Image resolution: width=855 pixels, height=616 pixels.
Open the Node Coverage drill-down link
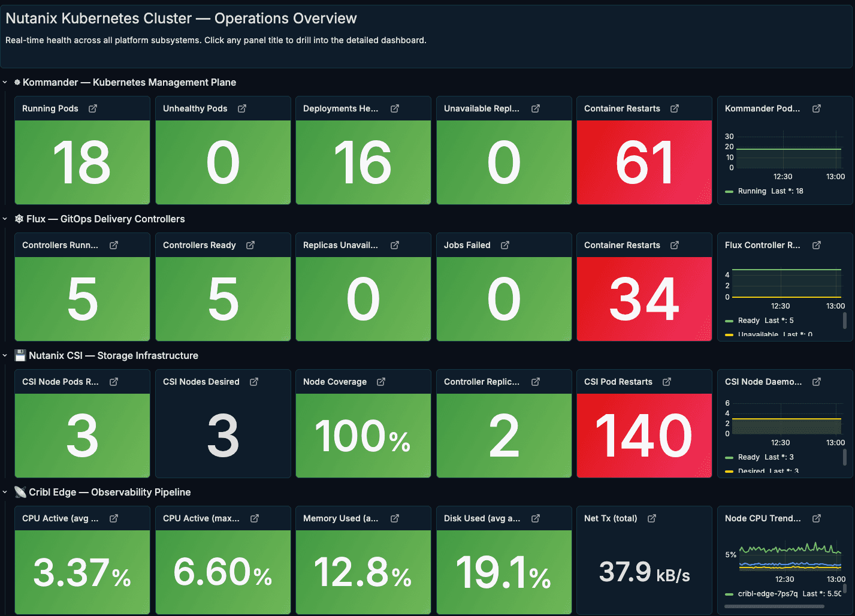pyautogui.click(x=382, y=382)
